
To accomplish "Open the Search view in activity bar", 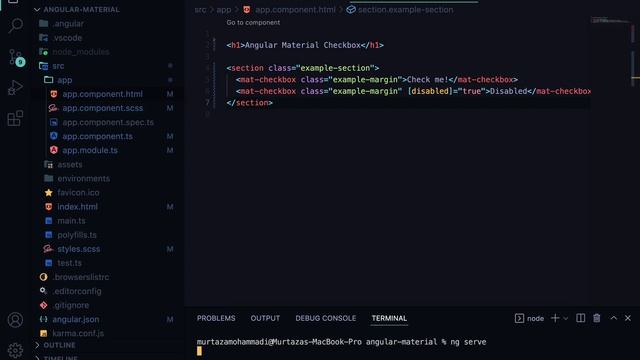I will pyautogui.click(x=16, y=25).
